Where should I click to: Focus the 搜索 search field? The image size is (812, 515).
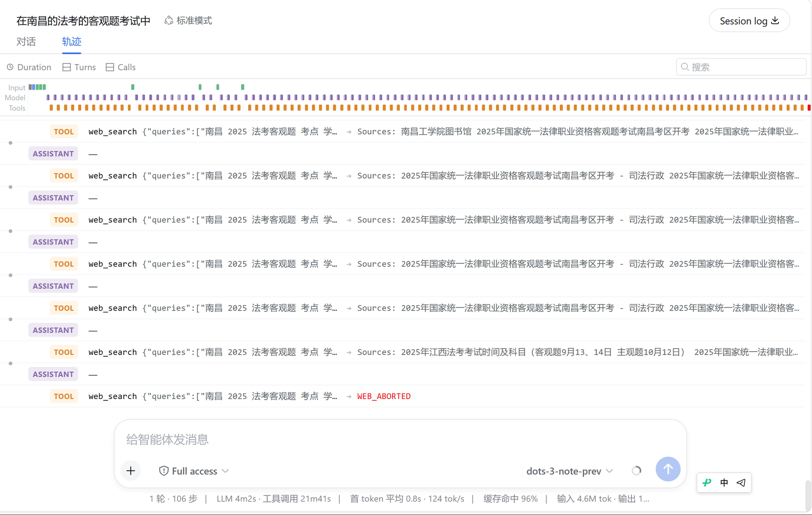pos(741,67)
